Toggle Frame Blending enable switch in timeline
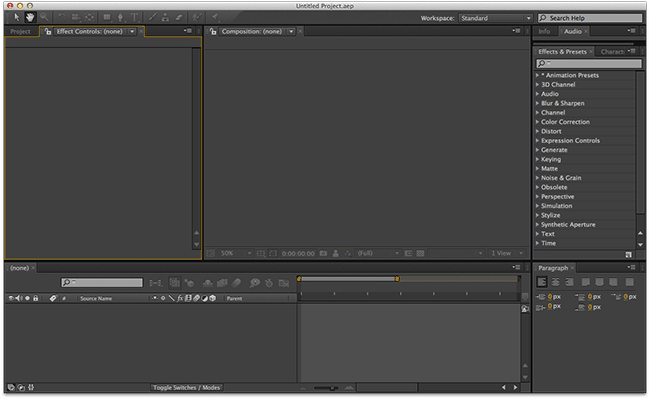 click(222, 283)
